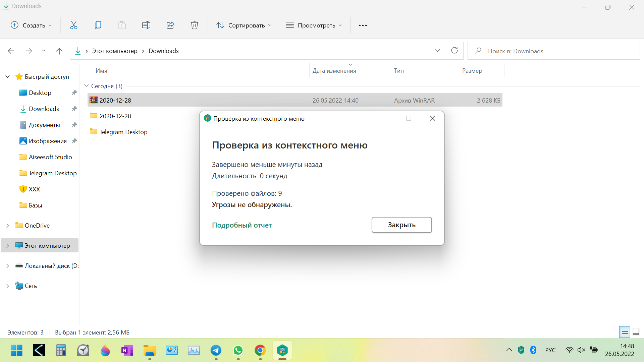Screen dimensions: 644x362
Task: Click the Delete trash bin icon
Action: 195,25
